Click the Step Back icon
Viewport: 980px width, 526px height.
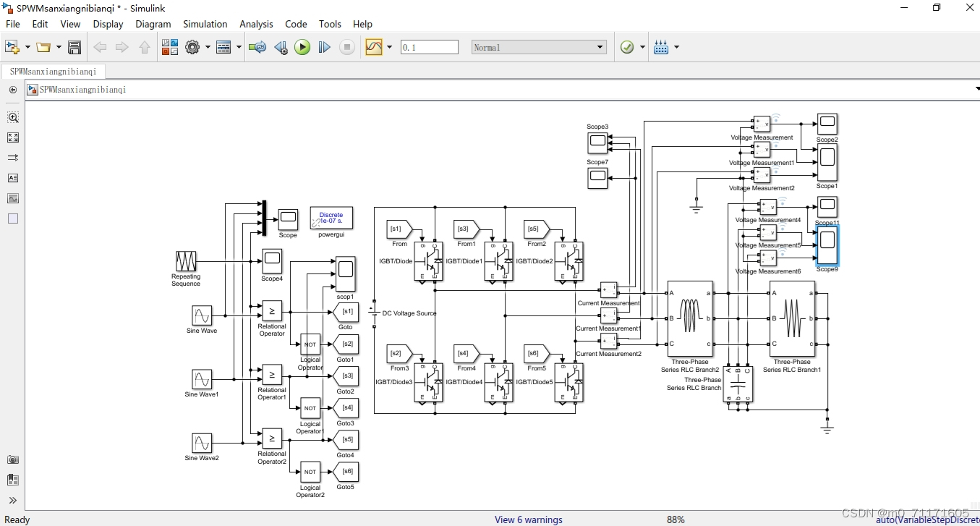tap(281, 47)
